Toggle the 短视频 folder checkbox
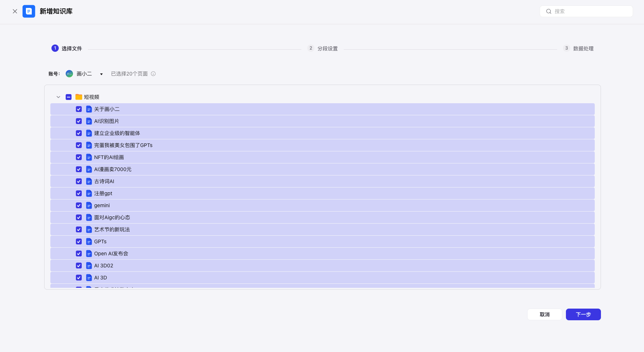 (69, 97)
